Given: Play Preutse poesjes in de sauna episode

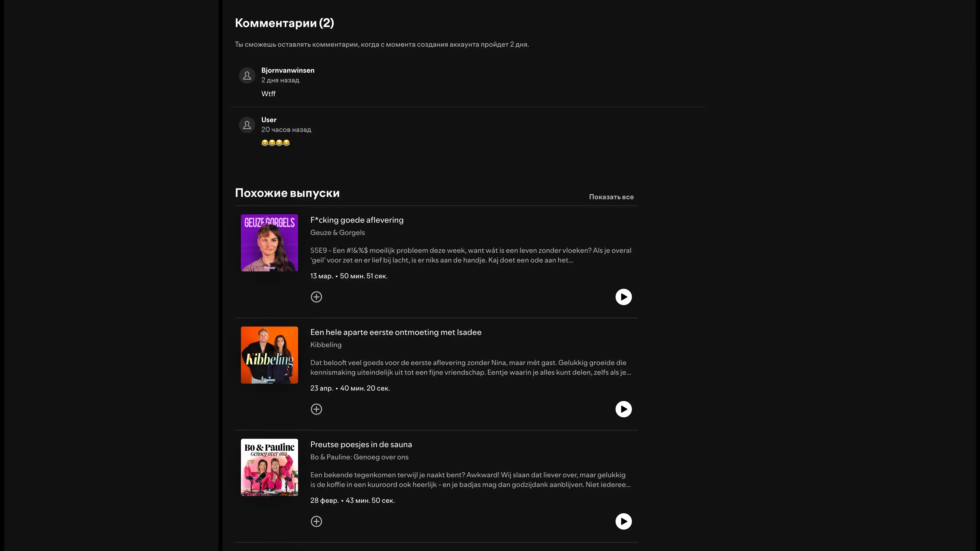Looking at the screenshot, I should [623, 521].
